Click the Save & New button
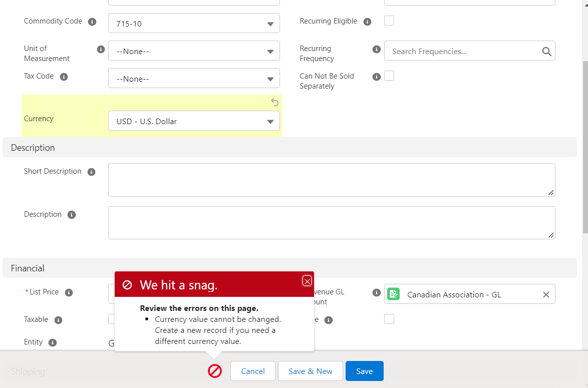The width and height of the screenshot is (588, 388). [311, 371]
